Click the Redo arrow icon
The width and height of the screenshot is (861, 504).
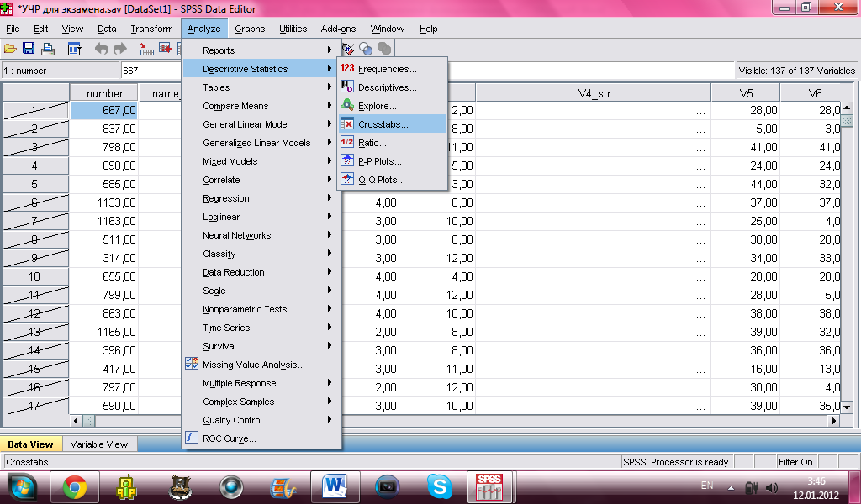tap(119, 49)
